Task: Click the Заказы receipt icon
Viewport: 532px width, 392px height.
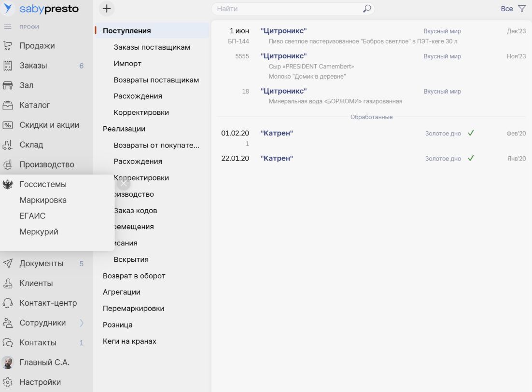Action: pos(7,66)
